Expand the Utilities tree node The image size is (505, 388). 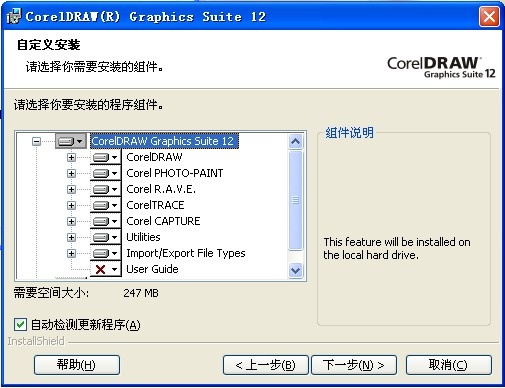tap(71, 237)
